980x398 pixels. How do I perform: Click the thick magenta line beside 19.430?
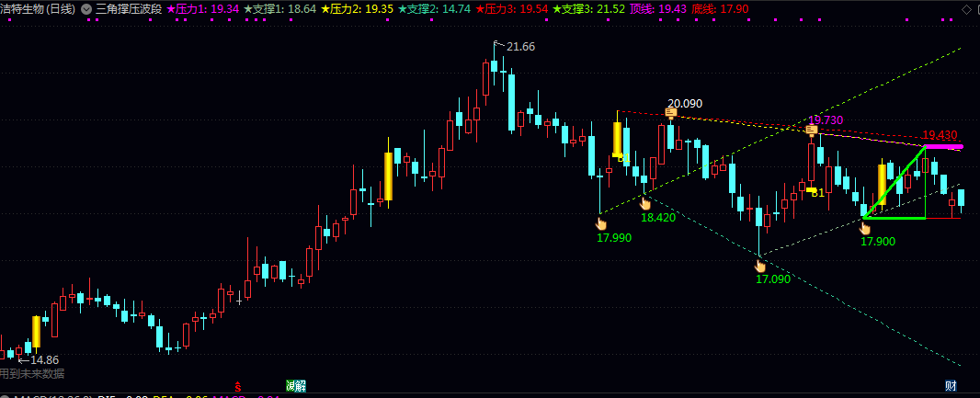[943, 146]
